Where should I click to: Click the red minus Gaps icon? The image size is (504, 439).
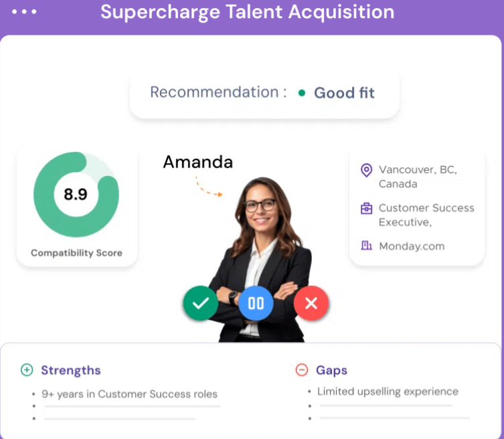301,369
